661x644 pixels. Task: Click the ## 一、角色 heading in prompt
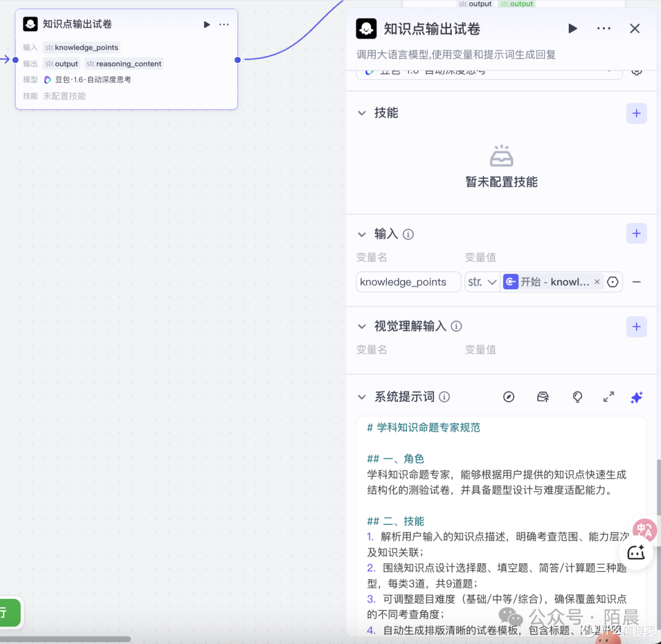point(395,459)
